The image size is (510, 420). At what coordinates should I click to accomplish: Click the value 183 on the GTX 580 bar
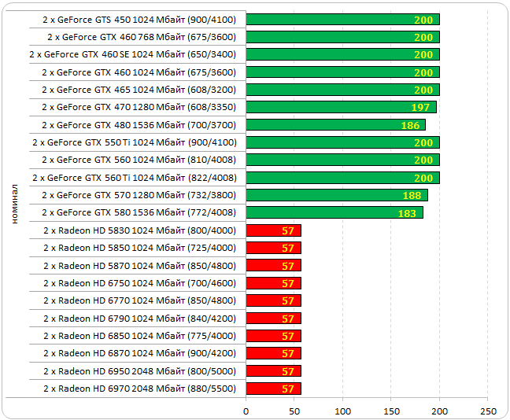(x=407, y=213)
